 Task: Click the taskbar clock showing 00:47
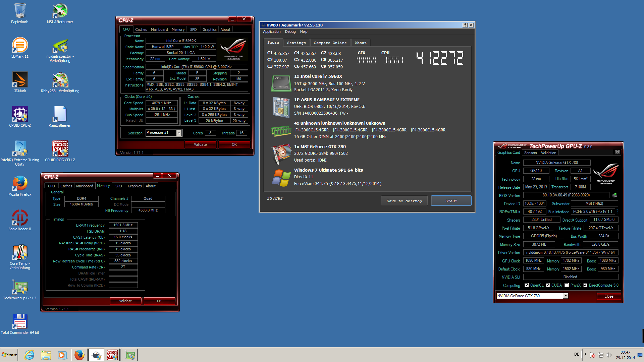pyautogui.click(x=625, y=355)
